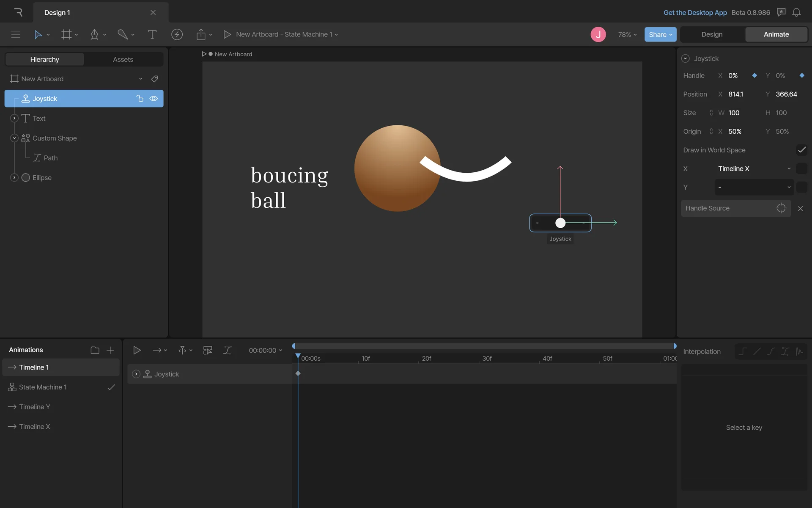Toggle the invert checkbox beside Timeline X
812x508 pixels.
[x=801, y=168]
